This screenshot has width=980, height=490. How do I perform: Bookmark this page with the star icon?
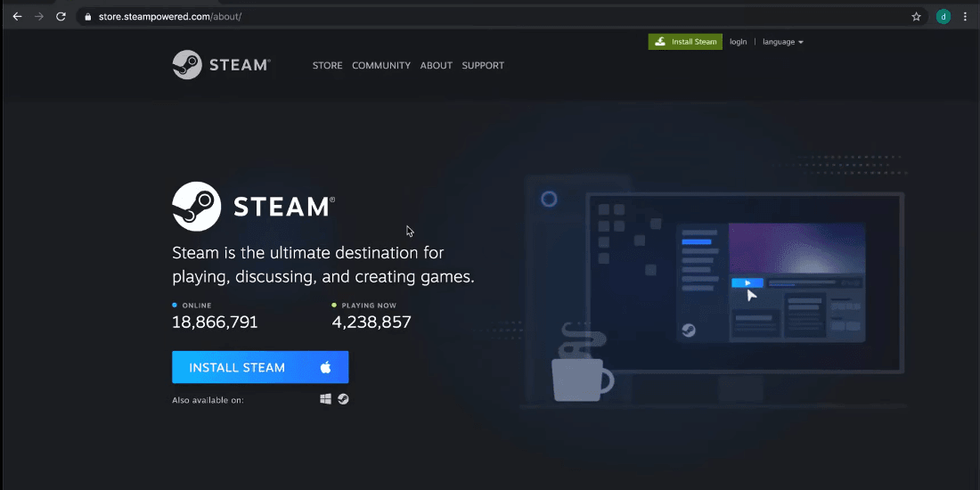[x=916, y=17]
